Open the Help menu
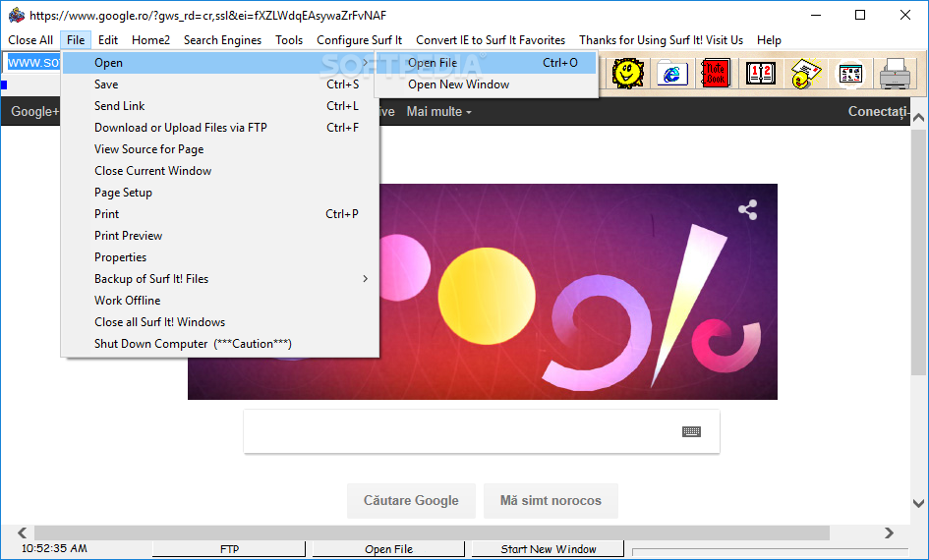The image size is (929, 560). pos(769,40)
